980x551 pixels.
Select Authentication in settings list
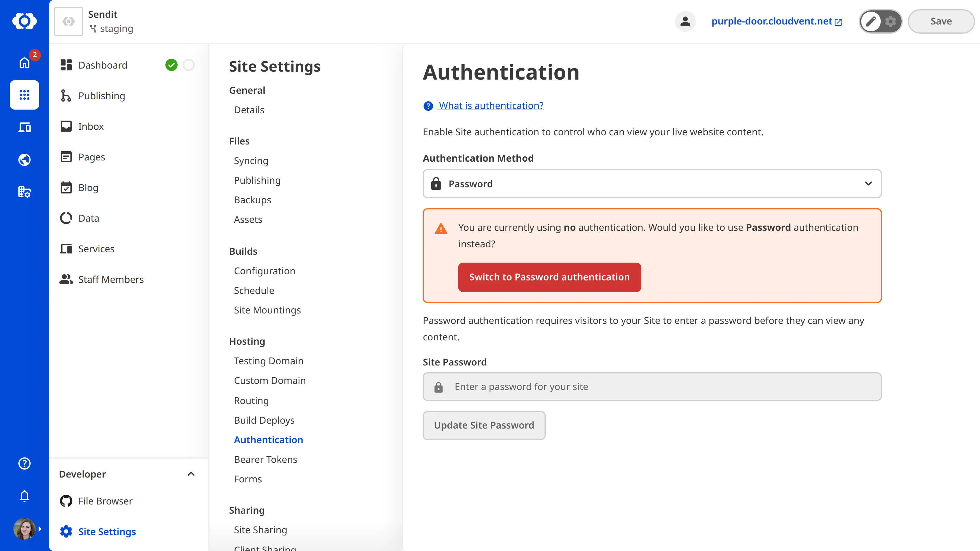[x=269, y=440]
